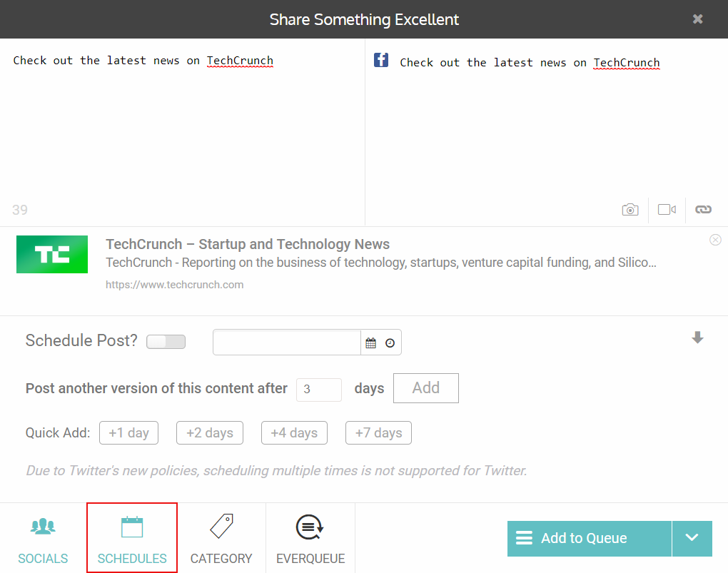Open the https://www.techcrunch.com URL
This screenshot has width=728, height=573.
(175, 285)
